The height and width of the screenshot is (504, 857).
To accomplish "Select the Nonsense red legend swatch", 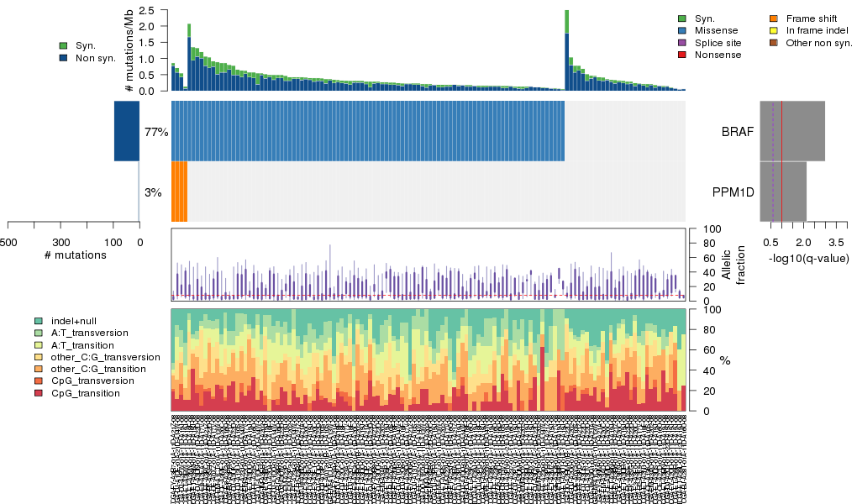I will pyautogui.click(x=682, y=55).
